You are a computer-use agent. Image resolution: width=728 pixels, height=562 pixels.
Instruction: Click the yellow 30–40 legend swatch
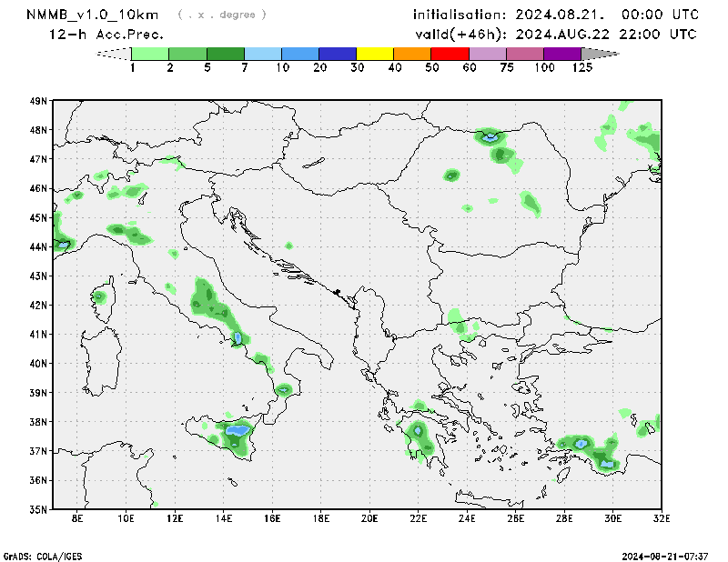(375, 54)
